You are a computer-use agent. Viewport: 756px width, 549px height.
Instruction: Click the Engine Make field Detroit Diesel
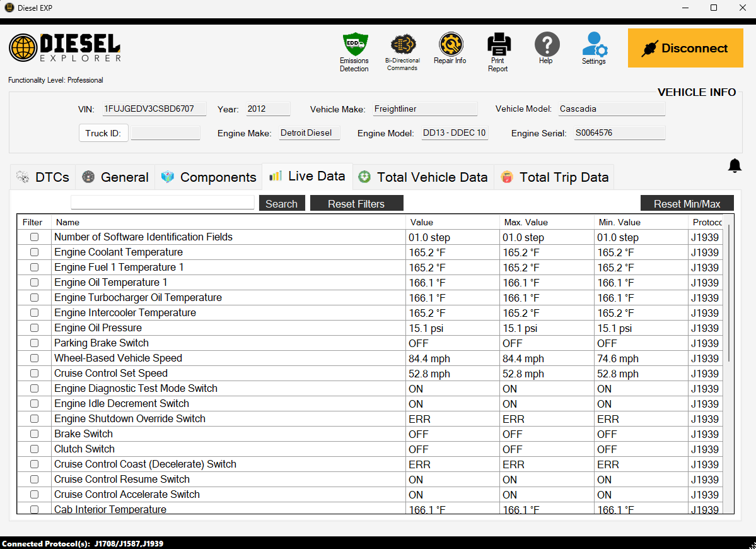[310, 133]
